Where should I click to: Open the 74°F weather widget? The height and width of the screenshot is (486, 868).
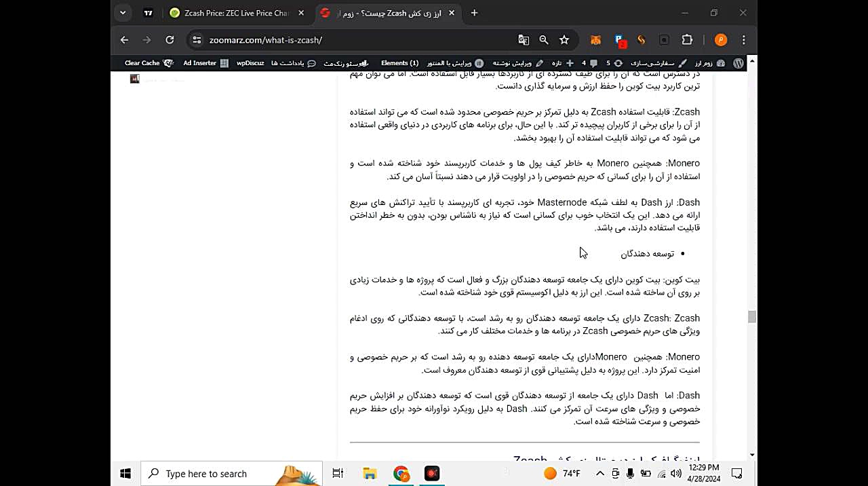562,474
